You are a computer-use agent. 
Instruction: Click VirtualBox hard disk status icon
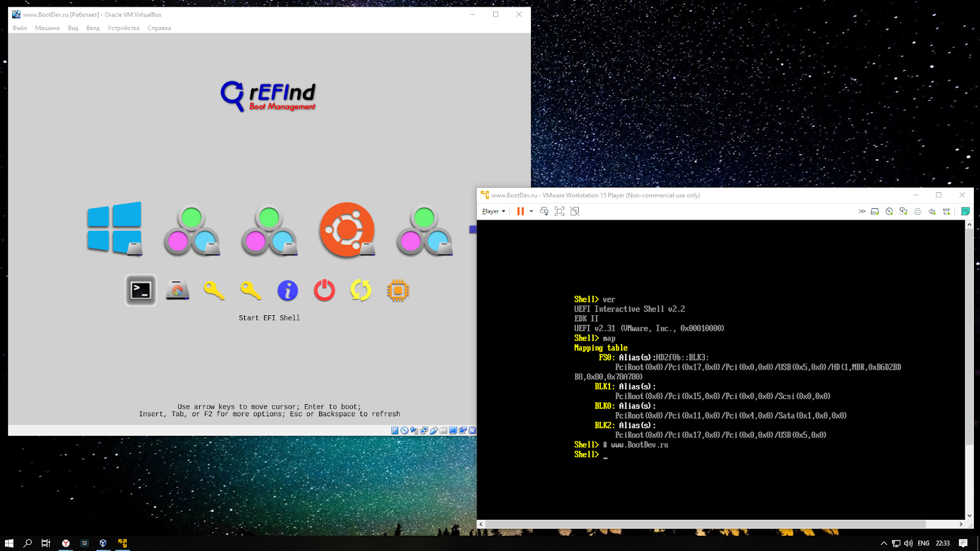pos(394,430)
